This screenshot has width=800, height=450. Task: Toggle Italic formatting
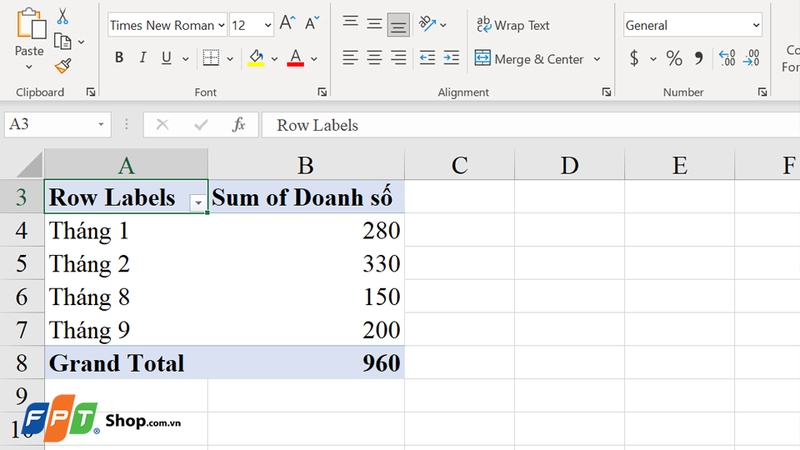[x=143, y=58]
